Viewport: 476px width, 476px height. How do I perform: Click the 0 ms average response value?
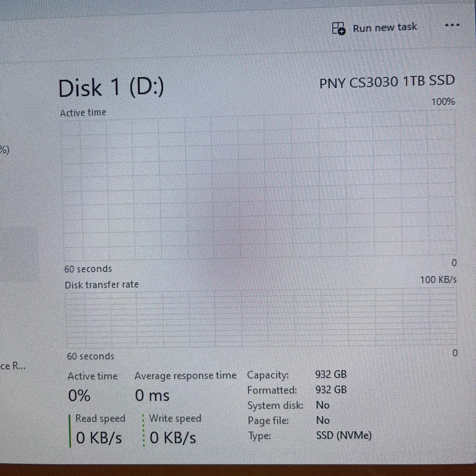coord(152,395)
